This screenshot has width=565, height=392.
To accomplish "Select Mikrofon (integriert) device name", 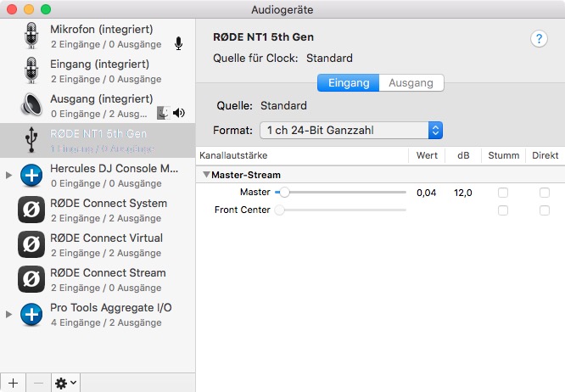I will point(102,29).
